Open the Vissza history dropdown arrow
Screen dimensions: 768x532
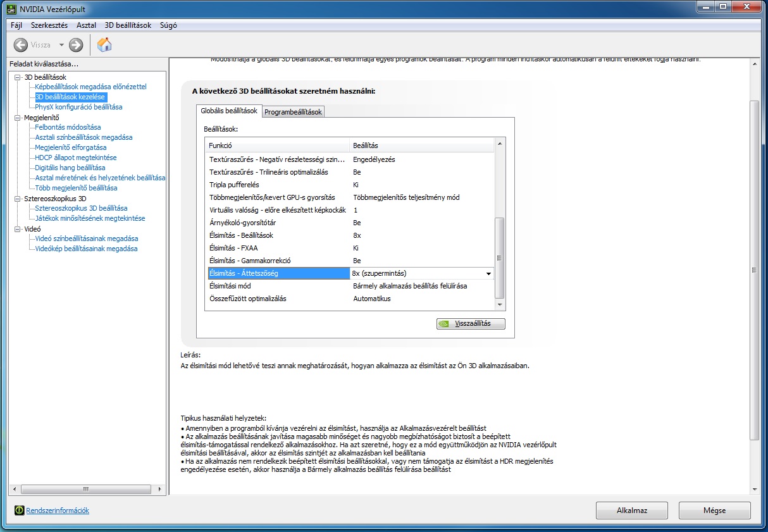pos(61,45)
